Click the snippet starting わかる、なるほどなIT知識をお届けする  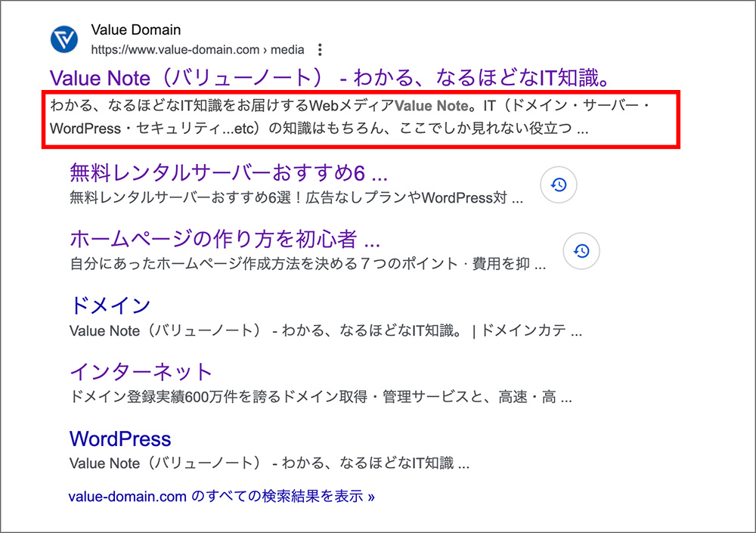point(351,116)
